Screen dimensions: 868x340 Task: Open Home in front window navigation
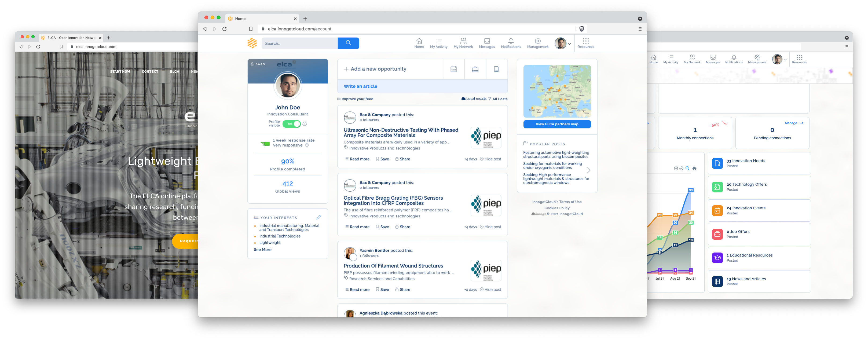click(419, 43)
